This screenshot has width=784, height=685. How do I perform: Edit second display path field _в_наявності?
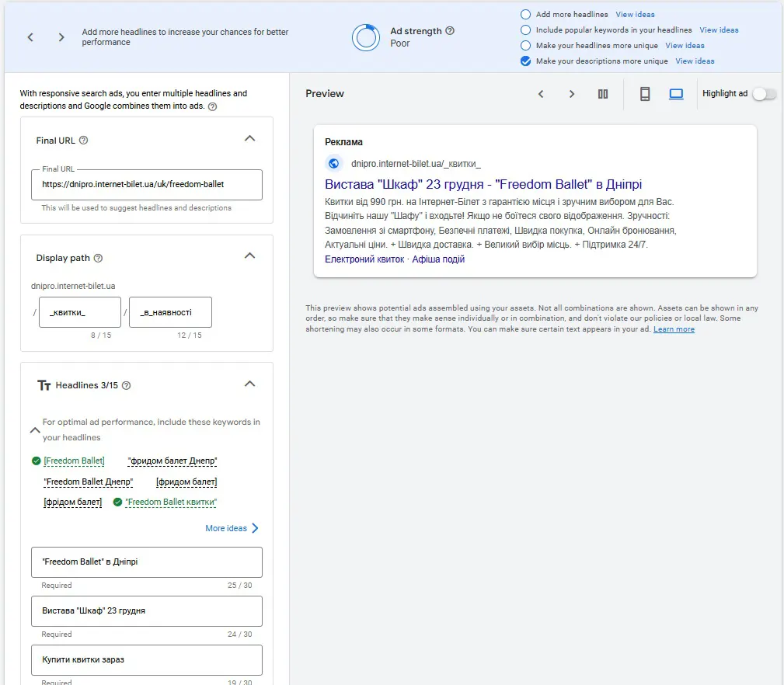tap(170, 312)
